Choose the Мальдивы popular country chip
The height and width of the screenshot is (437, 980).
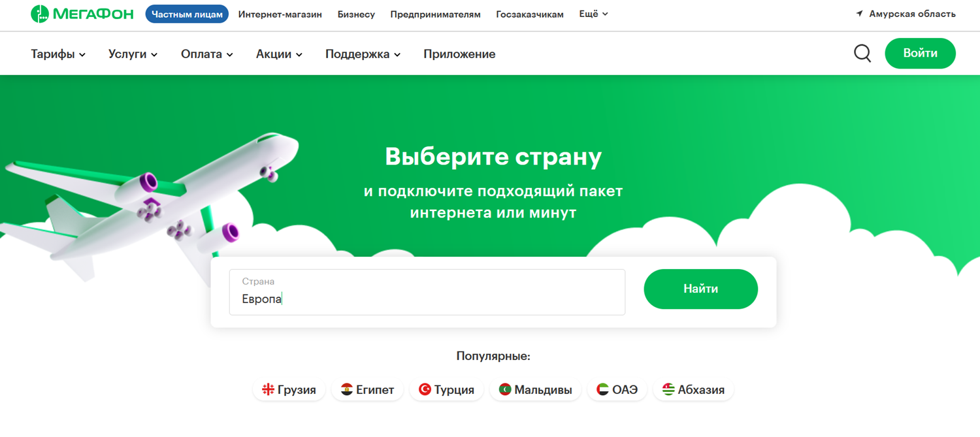(x=535, y=390)
